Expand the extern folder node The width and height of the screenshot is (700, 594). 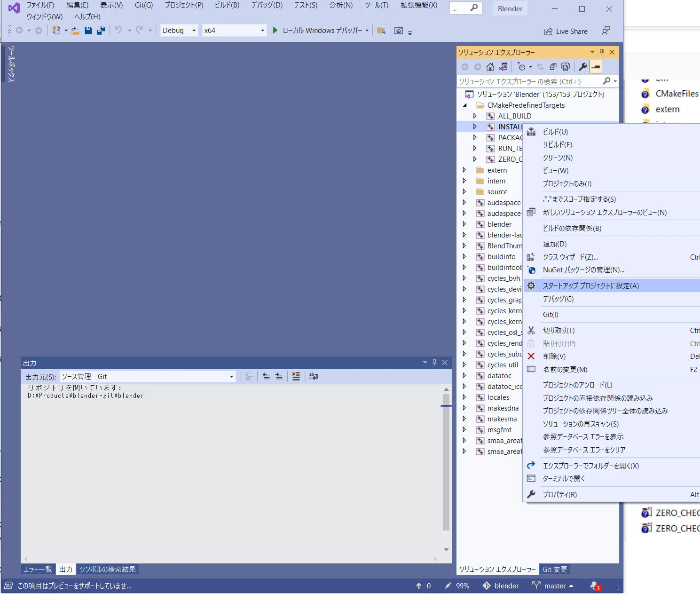pos(464,170)
